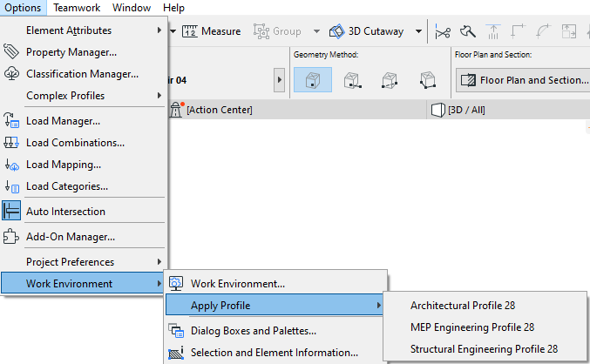
Task: Click the Load Combinations icon
Action: click(x=11, y=143)
